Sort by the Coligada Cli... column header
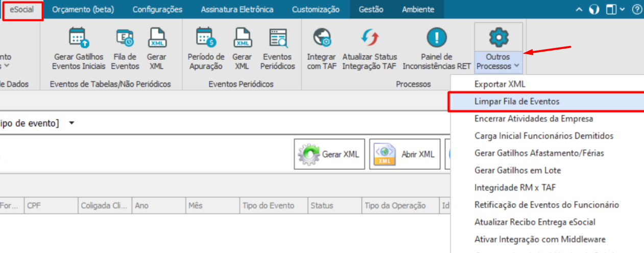The height and width of the screenshot is (253, 644). 105,205
